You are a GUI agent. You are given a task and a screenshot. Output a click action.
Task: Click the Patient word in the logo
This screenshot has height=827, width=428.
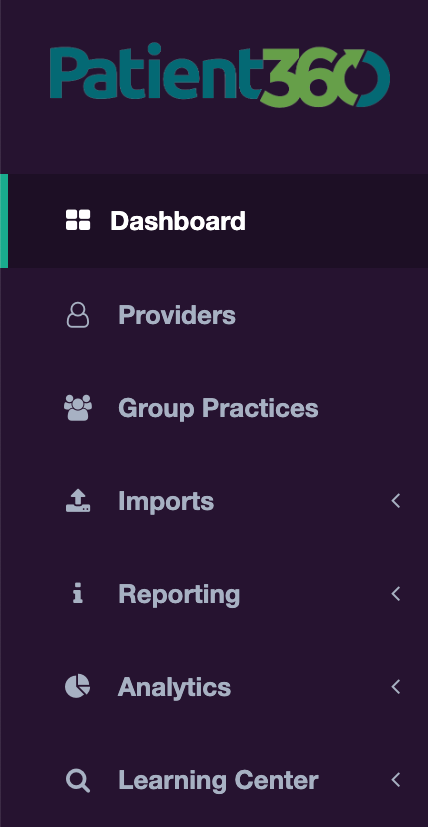(157, 72)
